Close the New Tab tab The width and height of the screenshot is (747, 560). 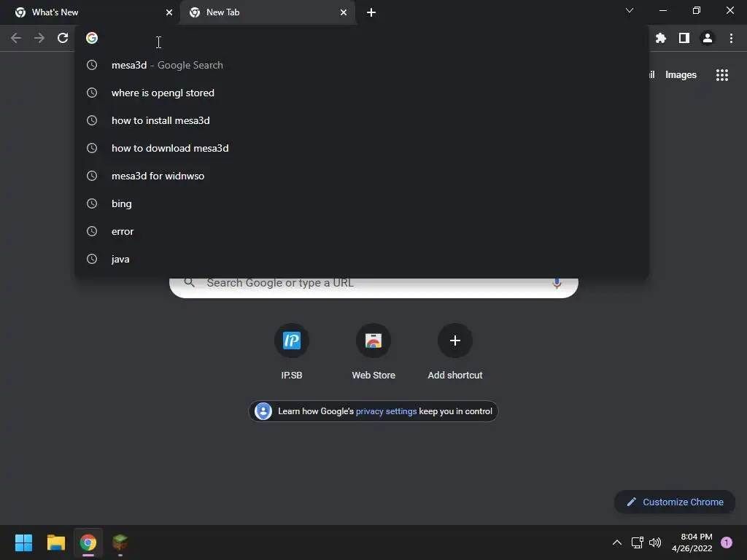click(x=344, y=12)
